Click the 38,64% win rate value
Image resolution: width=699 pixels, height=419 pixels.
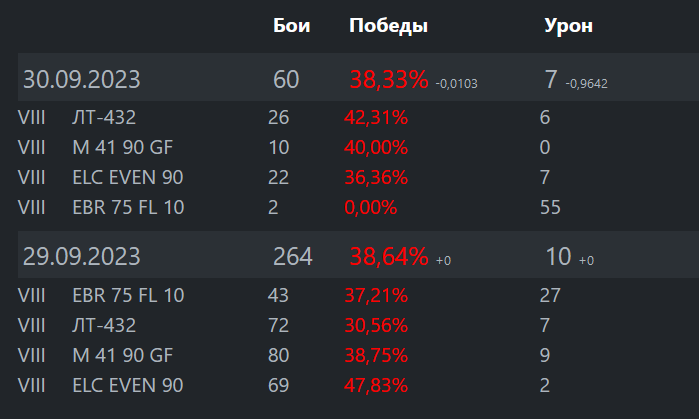coord(389,257)
